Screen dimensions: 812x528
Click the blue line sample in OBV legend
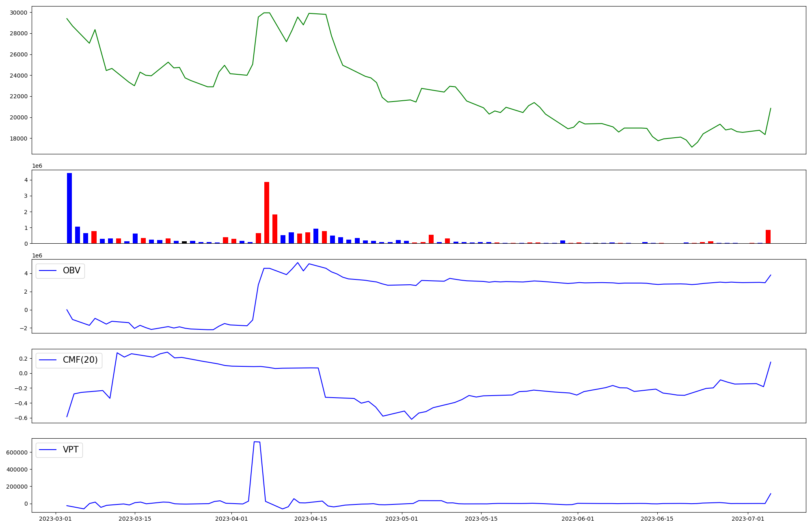click(48, 270)
